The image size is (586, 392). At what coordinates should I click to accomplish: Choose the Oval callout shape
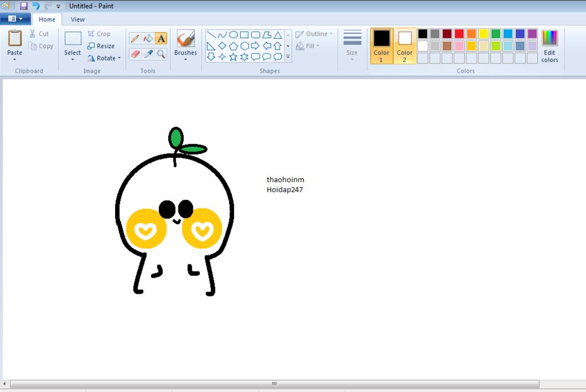[267, 57]
